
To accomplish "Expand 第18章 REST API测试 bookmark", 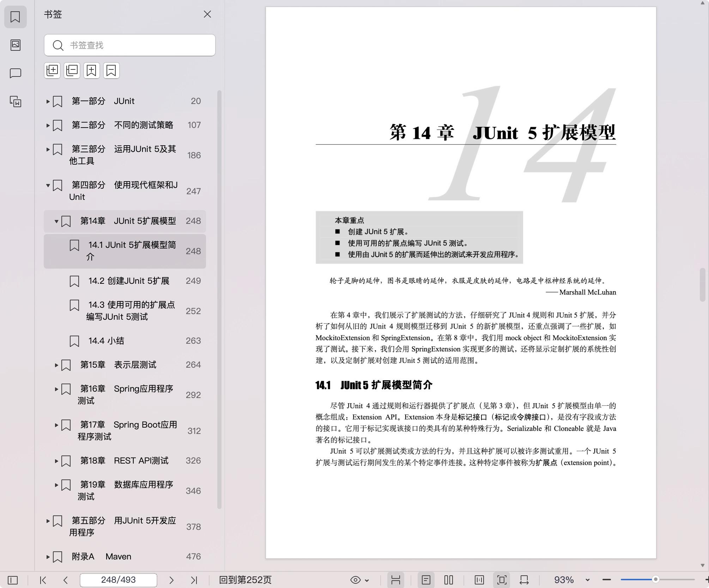I will [56, 461].
